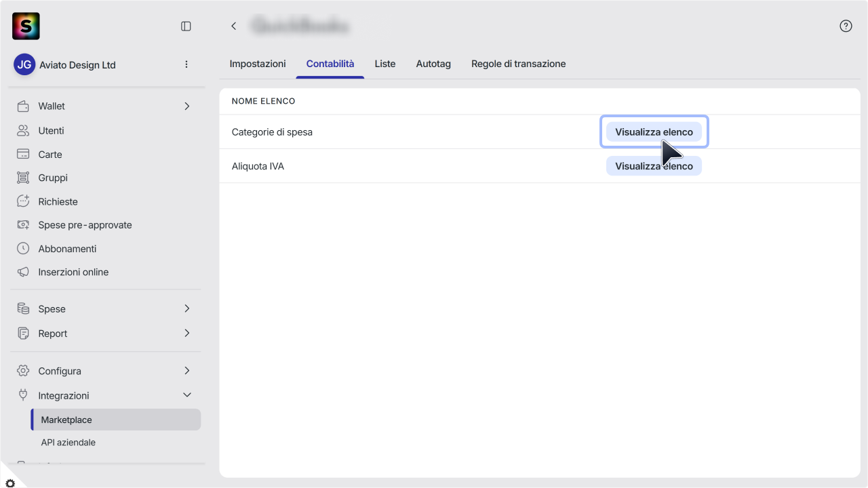Screen dimensions: 868x488
Task: Click the Inserzioni online megaphone icon
Action: point(23,272)
